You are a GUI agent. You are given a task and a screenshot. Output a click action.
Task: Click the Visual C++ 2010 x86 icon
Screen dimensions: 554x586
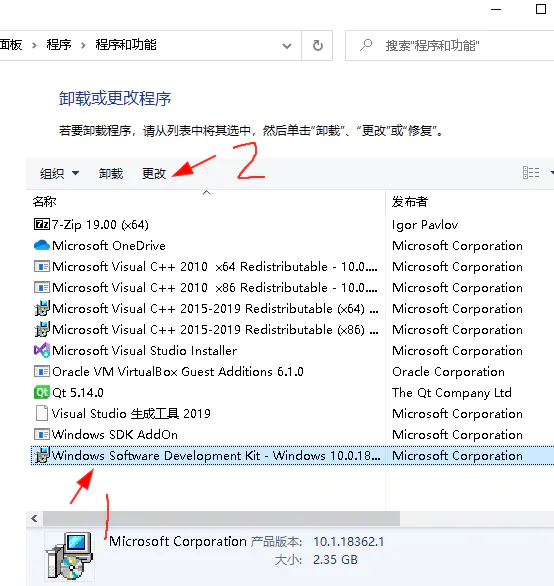click(41, 287)
